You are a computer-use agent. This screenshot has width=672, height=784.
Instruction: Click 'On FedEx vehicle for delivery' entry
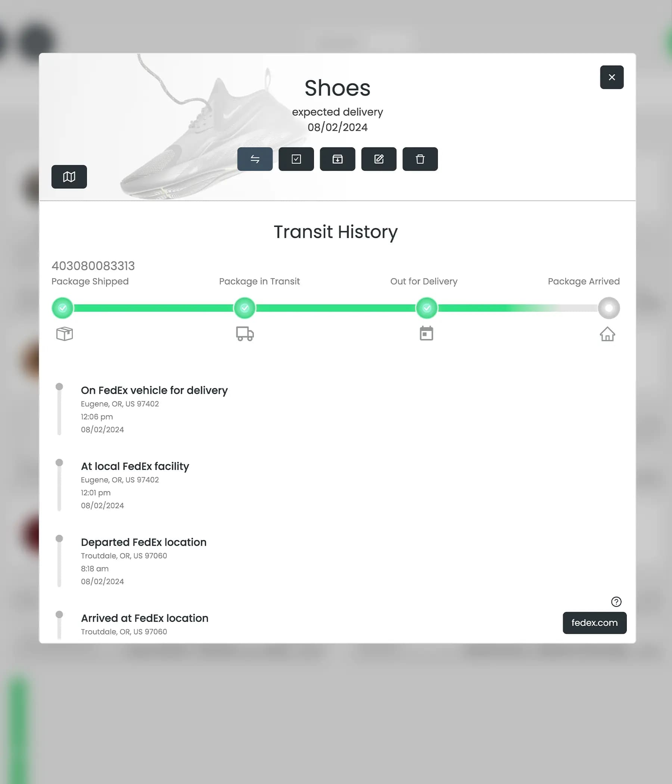coord(155,391)
